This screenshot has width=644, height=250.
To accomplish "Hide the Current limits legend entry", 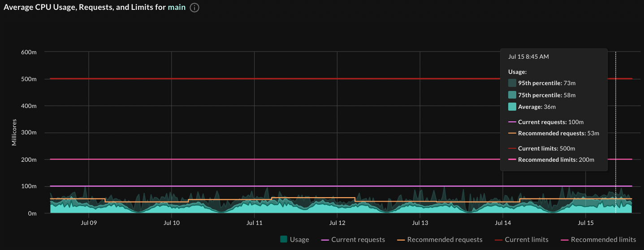I will click(522, 240).
